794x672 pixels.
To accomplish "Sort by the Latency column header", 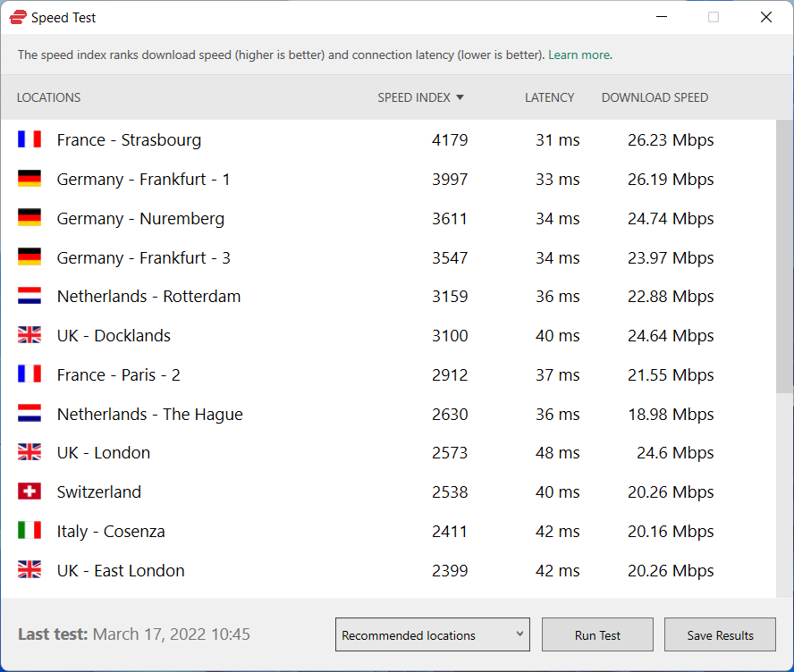I will coord(549,97).
